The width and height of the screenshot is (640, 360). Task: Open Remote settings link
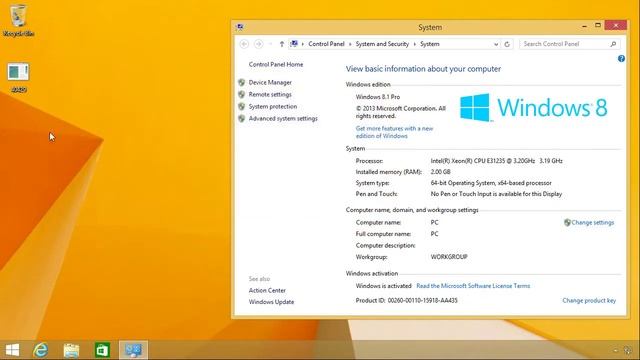270,94
